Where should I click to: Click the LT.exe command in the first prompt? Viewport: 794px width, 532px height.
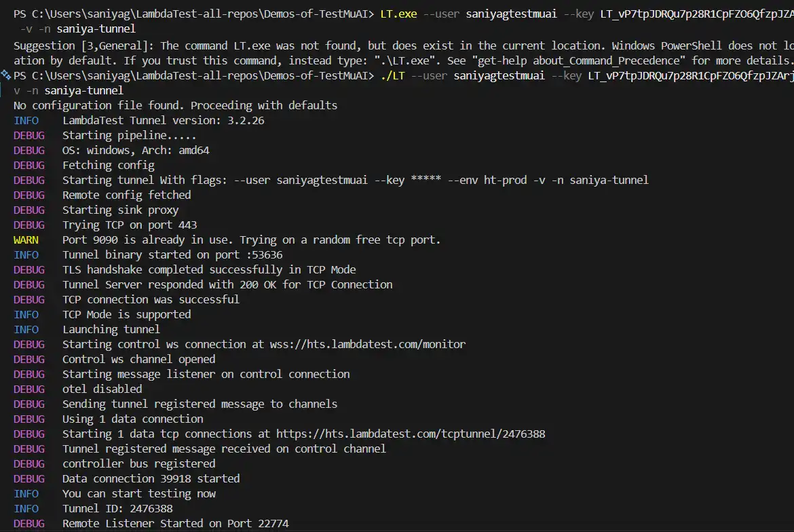[398, 14]
